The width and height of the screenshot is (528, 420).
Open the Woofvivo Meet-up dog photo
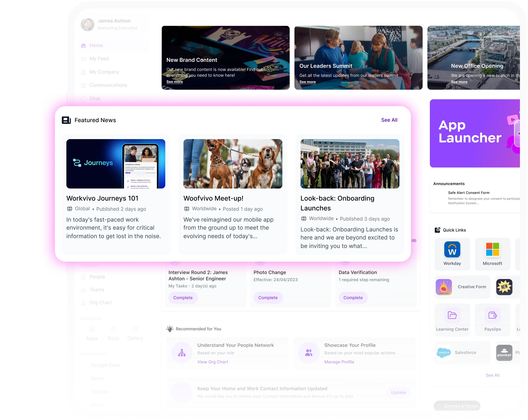point(232,164)
